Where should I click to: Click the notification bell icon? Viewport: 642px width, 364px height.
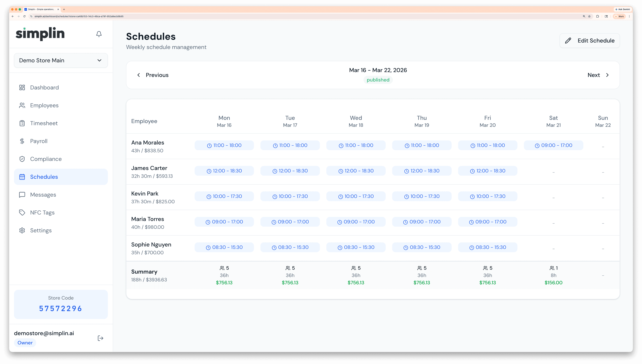(99, 34)
